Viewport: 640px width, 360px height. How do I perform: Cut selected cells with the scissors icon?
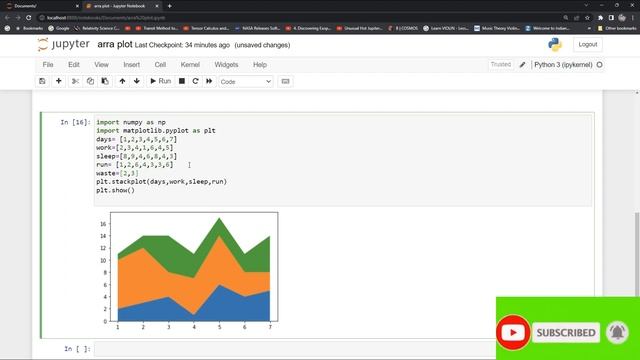pos(76,81)
